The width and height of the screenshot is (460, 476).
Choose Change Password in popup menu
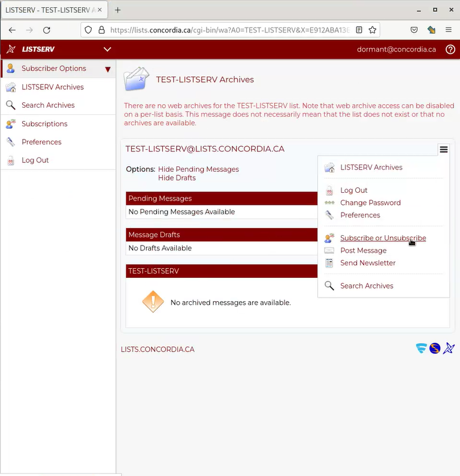(370, 203)
